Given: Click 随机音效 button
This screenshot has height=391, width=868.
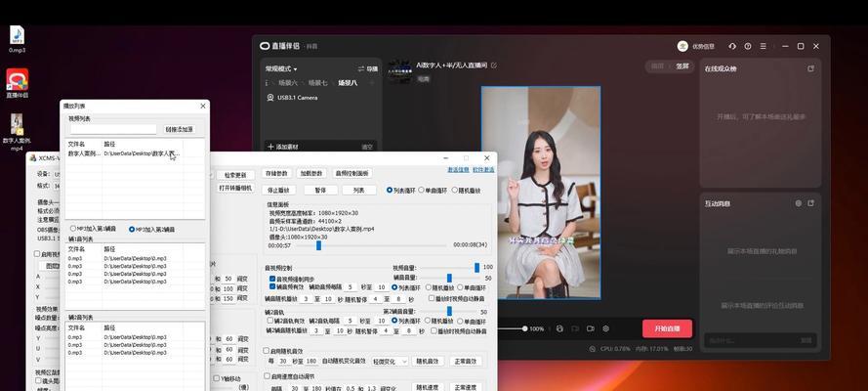Looking at the screenshot, I should 428,361.
